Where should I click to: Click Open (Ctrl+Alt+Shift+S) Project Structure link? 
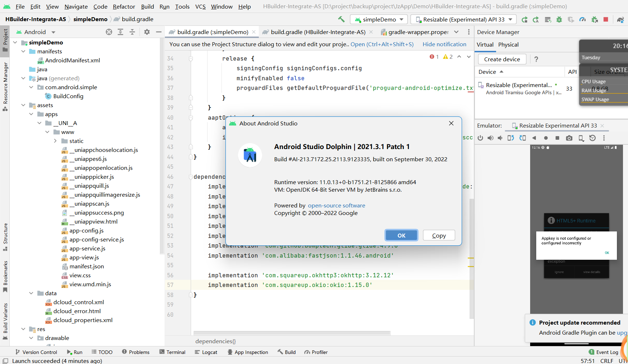[382, 44]
